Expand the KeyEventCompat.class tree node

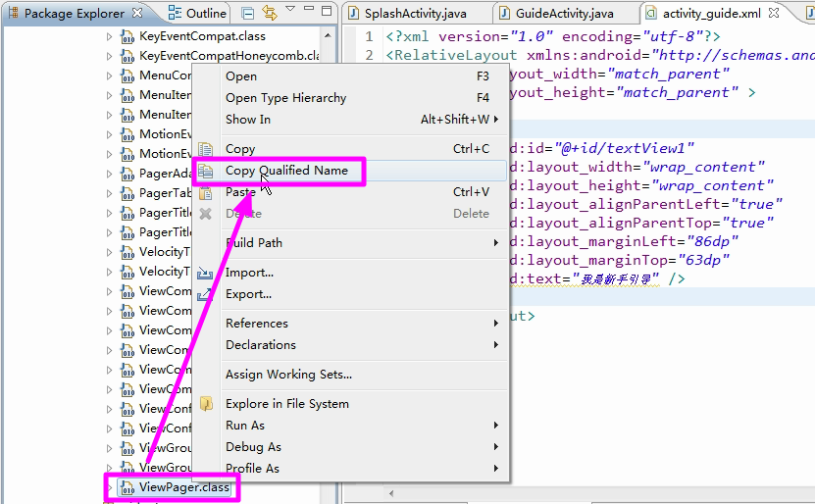[x=109, y=36]
